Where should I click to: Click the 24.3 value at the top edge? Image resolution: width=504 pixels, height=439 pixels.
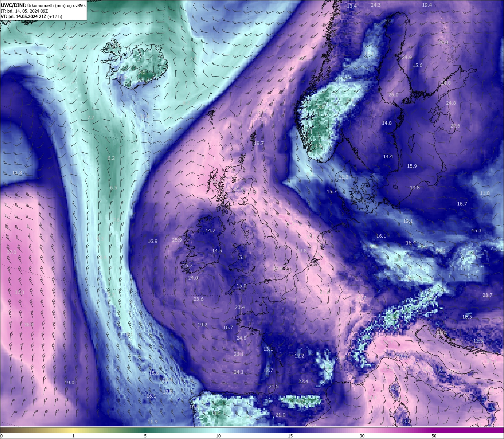pyautogui.click(x=376, y=5)
